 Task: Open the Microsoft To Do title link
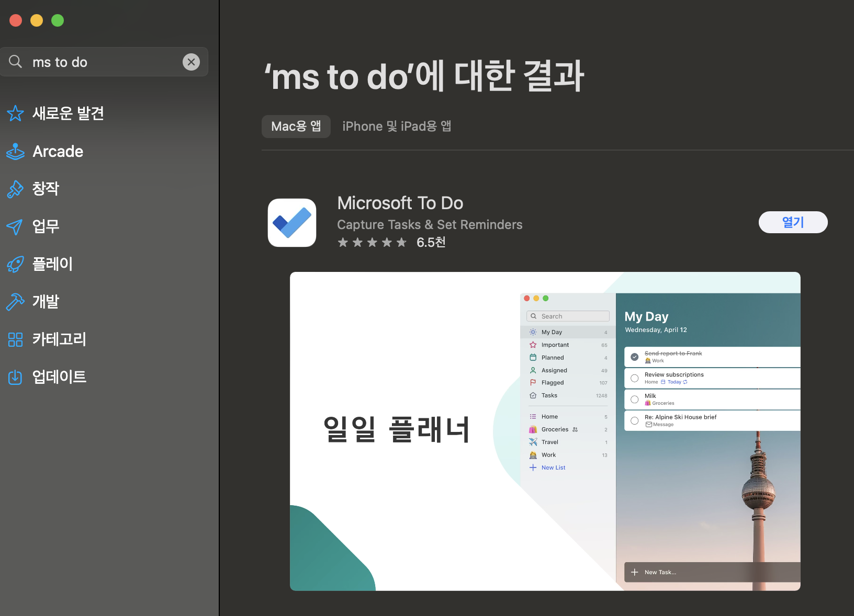coord(400,203)
